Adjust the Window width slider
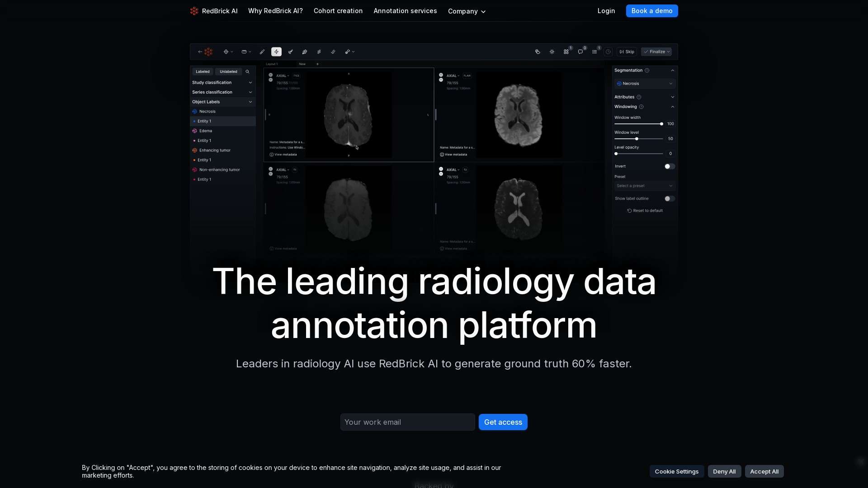The width and height of the screenshot is (868, 488). click(639, 124)
